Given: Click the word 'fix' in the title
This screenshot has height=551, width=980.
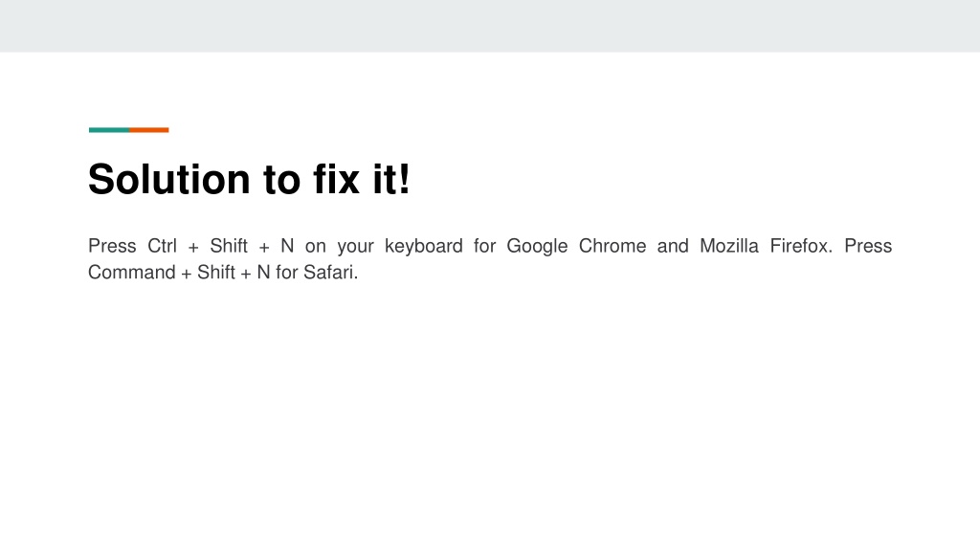Looking at the screenshot, I should (336, 179).
